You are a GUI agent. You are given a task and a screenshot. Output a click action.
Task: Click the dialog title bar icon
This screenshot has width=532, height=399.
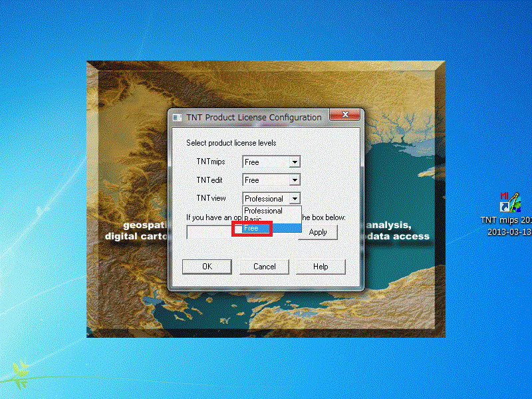point(177,118)
